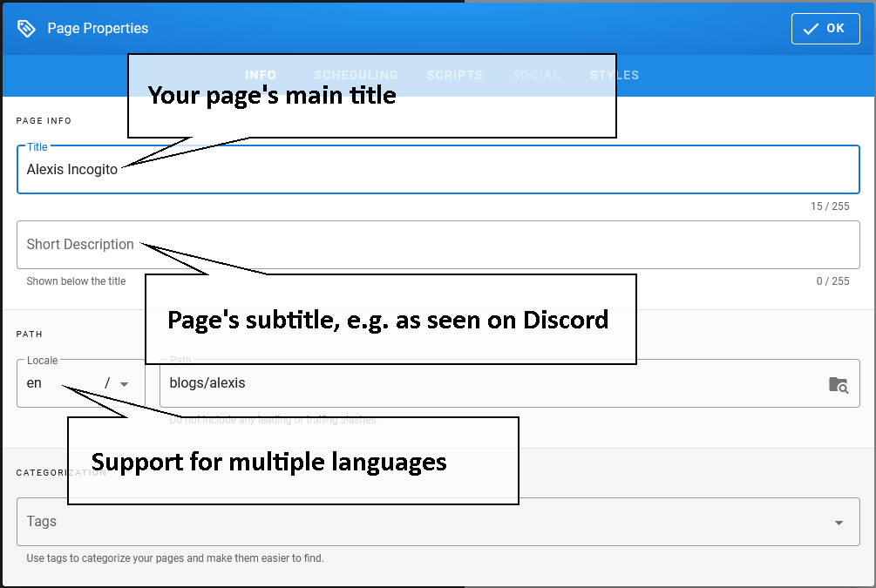Open the Scripts tab
Screen dimensions: 876x588
[455, 75]
